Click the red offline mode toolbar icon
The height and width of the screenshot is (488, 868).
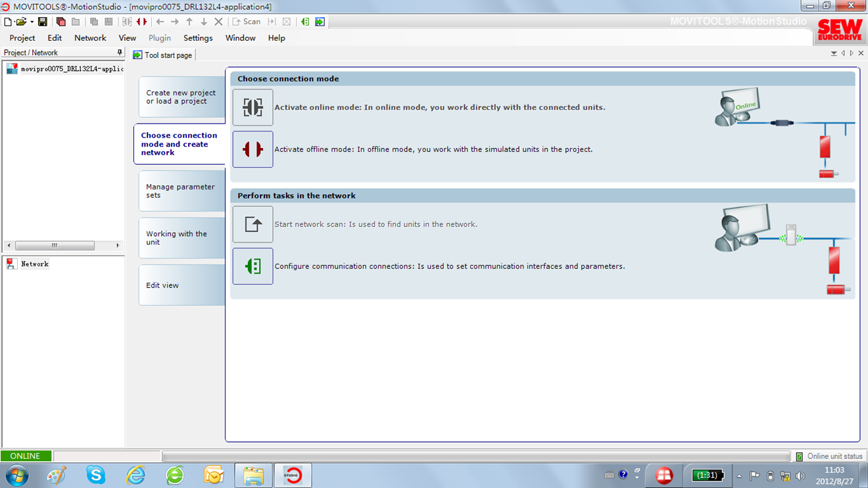(x=141, y=22)
